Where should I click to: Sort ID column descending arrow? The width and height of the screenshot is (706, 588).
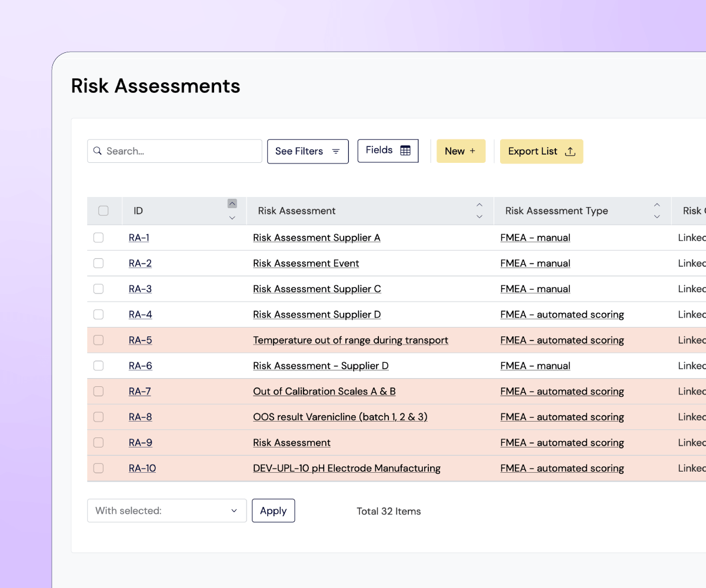point(232,218)
